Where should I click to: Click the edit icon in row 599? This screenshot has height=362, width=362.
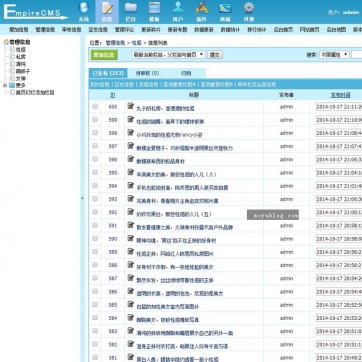(x=131, y=119)
